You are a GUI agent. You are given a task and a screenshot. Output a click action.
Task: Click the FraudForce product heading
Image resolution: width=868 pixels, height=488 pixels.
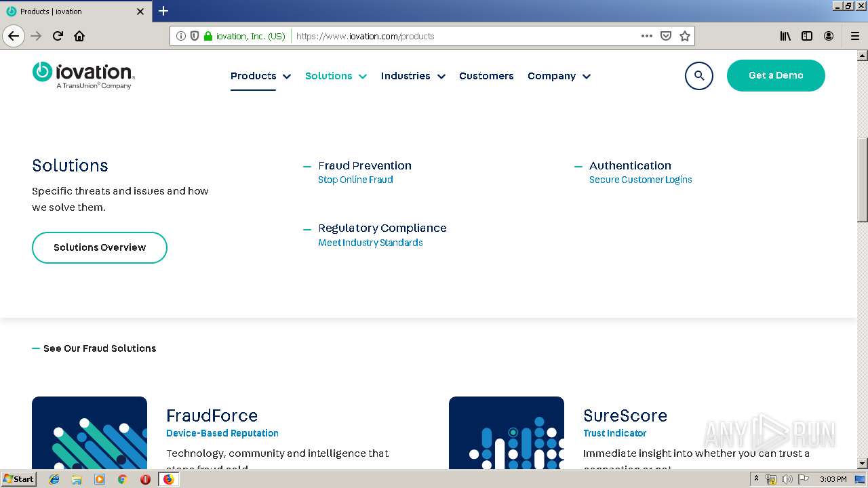212,415
